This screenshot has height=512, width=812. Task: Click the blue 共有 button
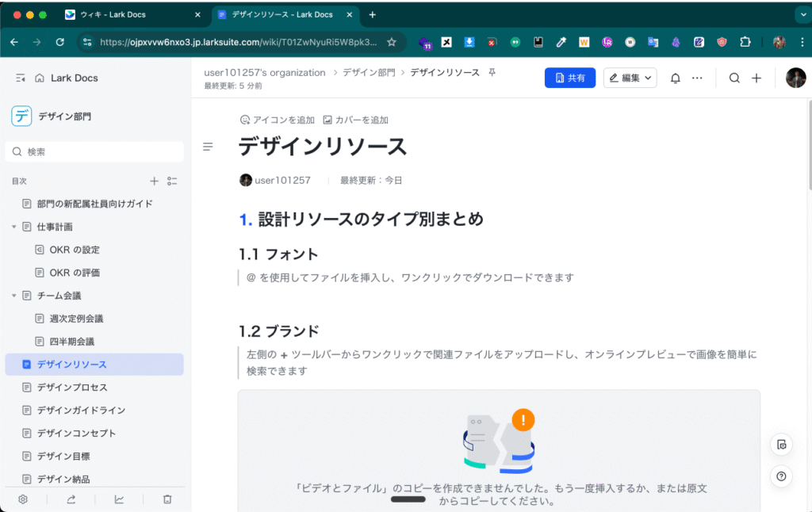point(569,78)
